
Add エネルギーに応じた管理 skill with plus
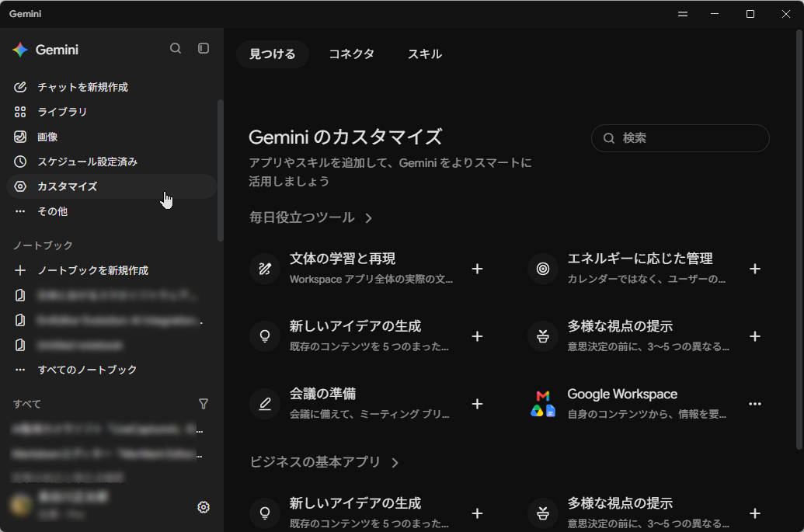coord(755,269)
